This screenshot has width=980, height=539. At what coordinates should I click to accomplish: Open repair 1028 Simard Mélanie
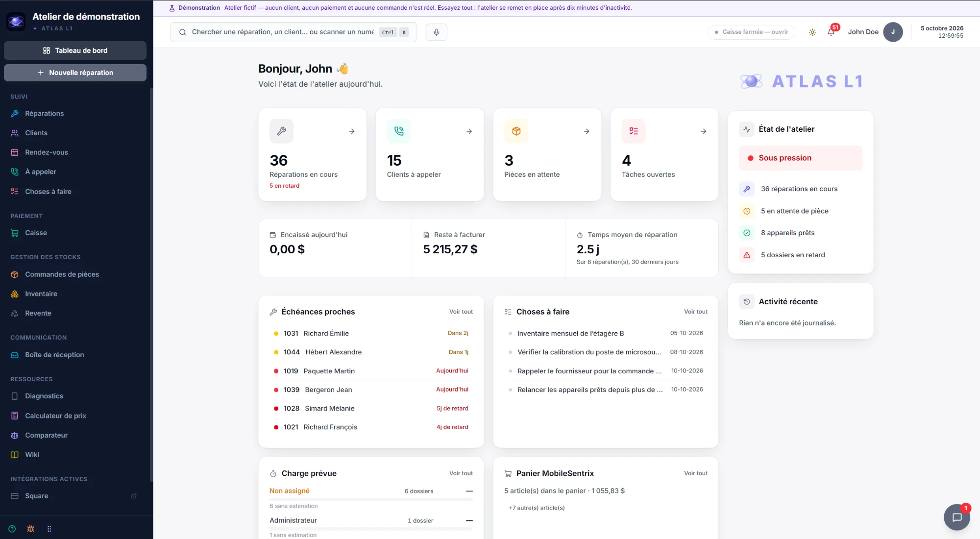371,408
